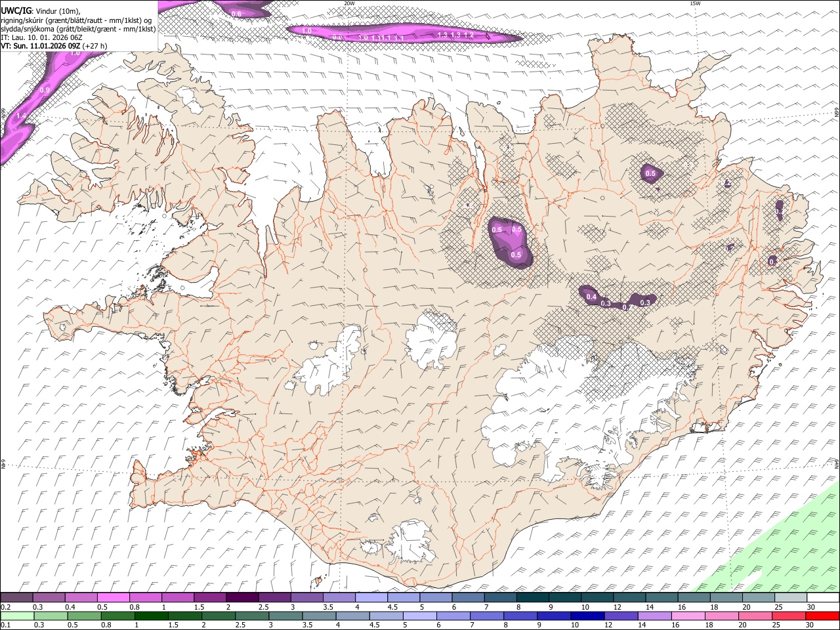
Task: Click the '1.4' value on the northwest snow band
Action: tap(21, 115)
